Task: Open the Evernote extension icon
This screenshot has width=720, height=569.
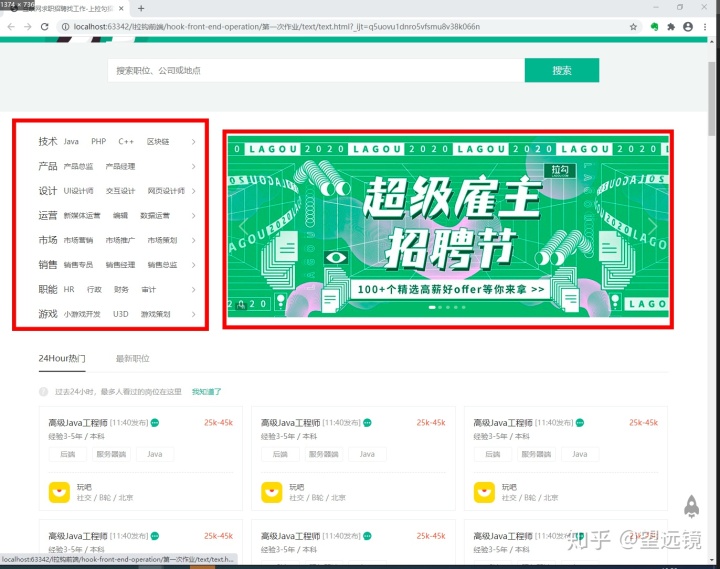Action: tap(654, 27)
